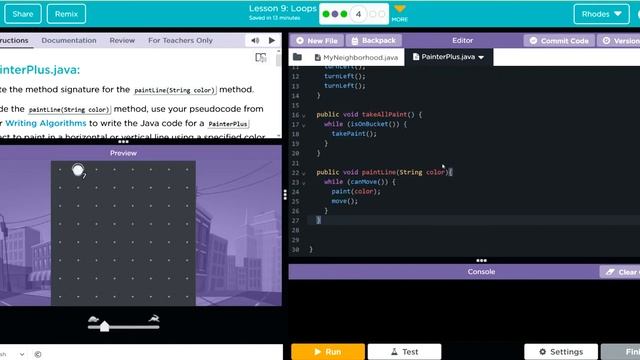Click the instructions panel layout icon
640x360 pixels.
pos(260,58)
